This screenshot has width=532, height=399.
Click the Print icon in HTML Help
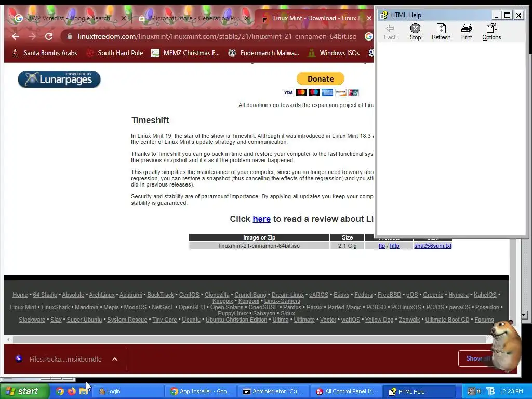click(x=467, y=32)
